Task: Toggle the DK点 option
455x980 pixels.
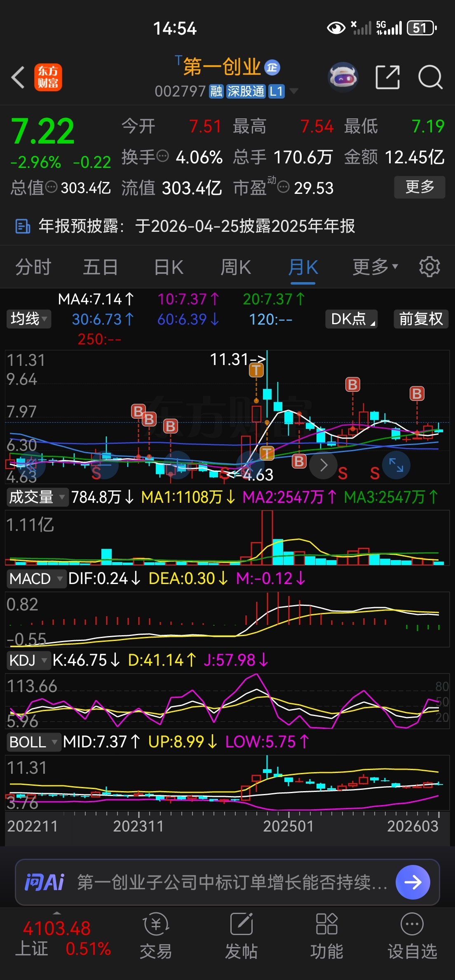Action: [x=351, y=319]
